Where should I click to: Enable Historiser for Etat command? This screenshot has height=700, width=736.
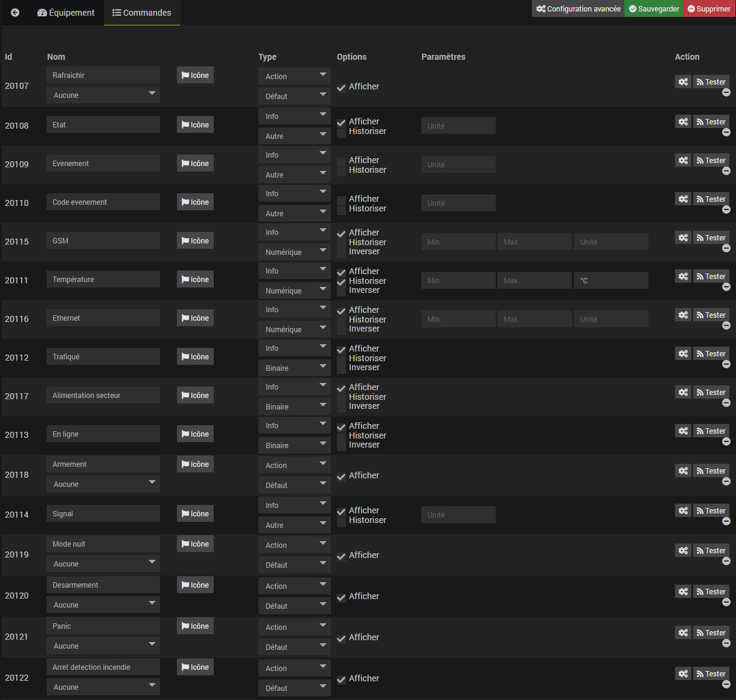341,132
